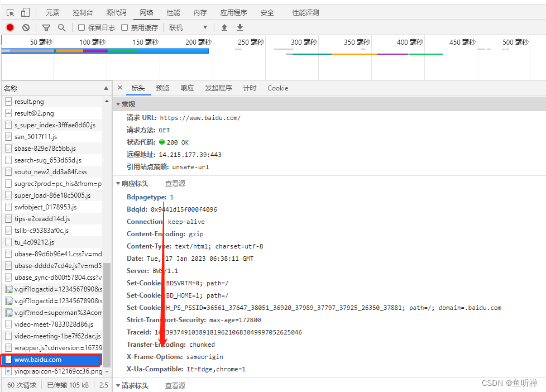
Task: Select sbase-829e78c5bb.js request
Action: 52,149
